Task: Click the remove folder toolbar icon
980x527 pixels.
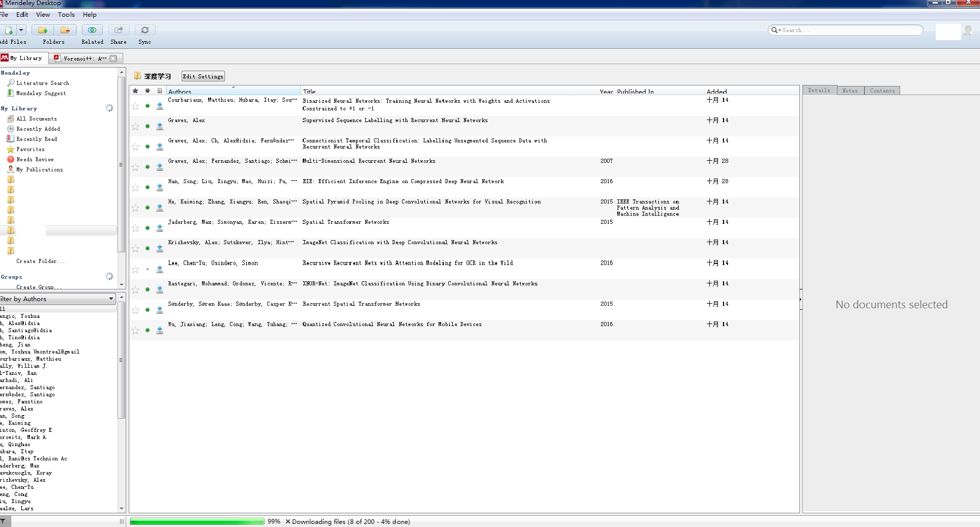Action: click(65, 30)
